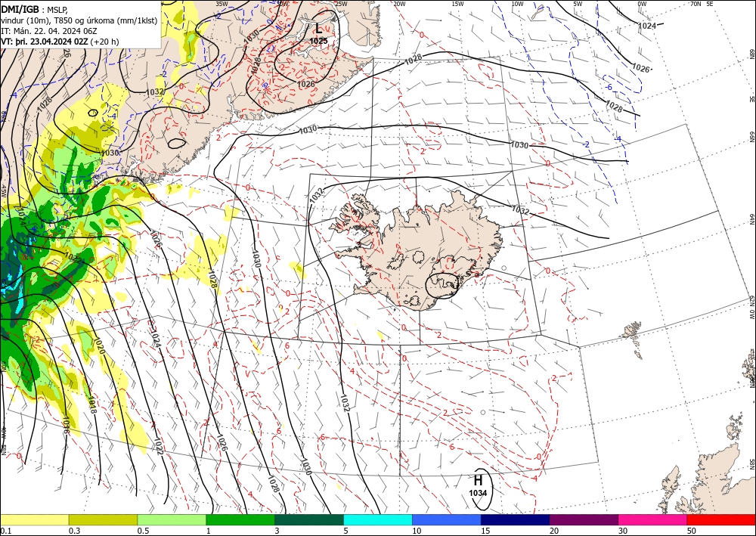This screenshot has height=536, width=756.
Task: Click the '15W' longitude label
Action: [x=457, y=4]
